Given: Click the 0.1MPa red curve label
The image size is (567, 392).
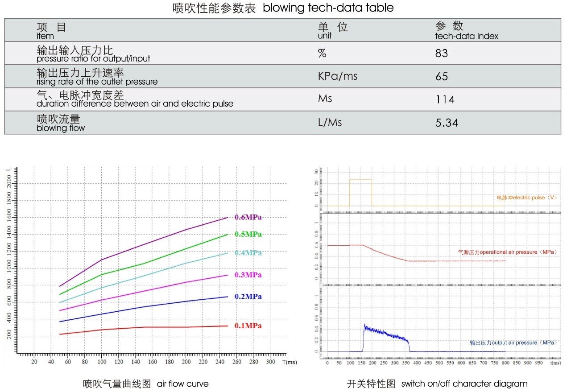Looking at the screenshot, I should click(248, 326).
